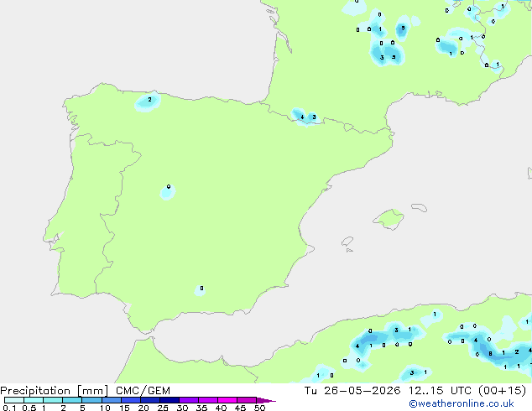Click the "CMC/GEM" model label
The height and width of the screenshot is (411, 532).
(143, 391)
